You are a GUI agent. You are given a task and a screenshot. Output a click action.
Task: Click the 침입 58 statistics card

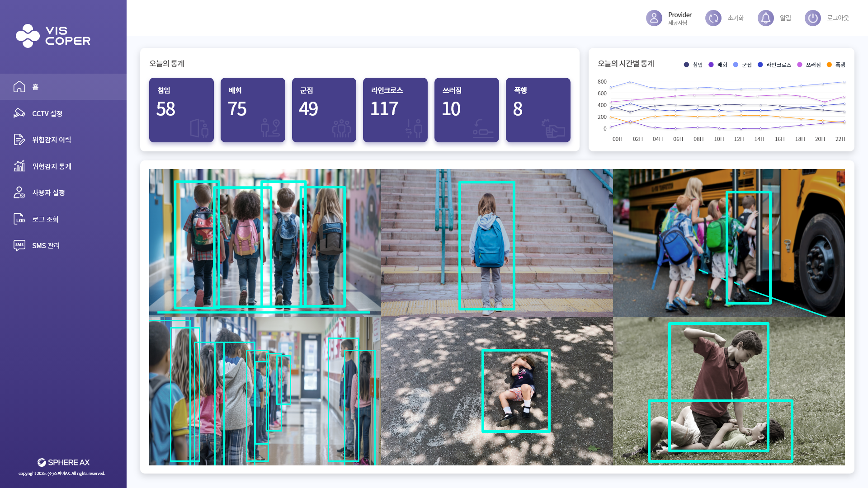pyautogui.click(x=181, y=110)
